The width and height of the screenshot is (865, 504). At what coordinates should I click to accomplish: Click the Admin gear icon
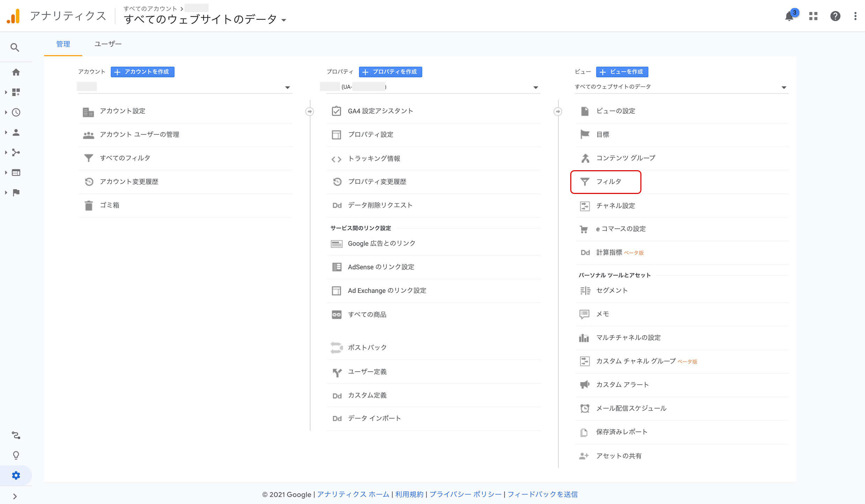[16, 475]
